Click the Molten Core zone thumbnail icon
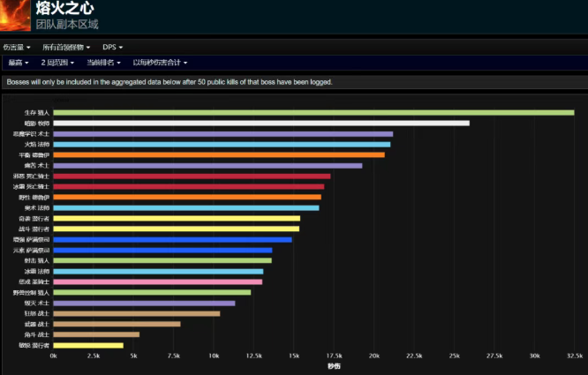 pos(15,15)
